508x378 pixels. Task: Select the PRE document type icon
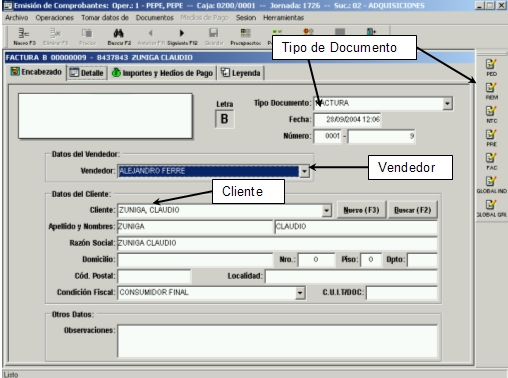pyautogui.click(x=491, y=138)
